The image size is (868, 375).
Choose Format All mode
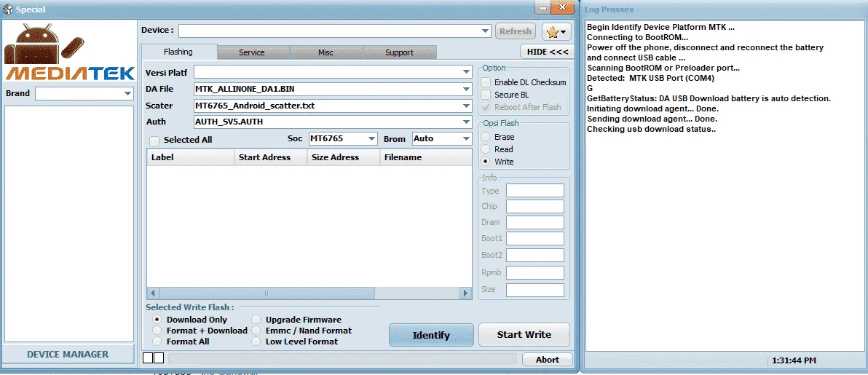[157, 342]
